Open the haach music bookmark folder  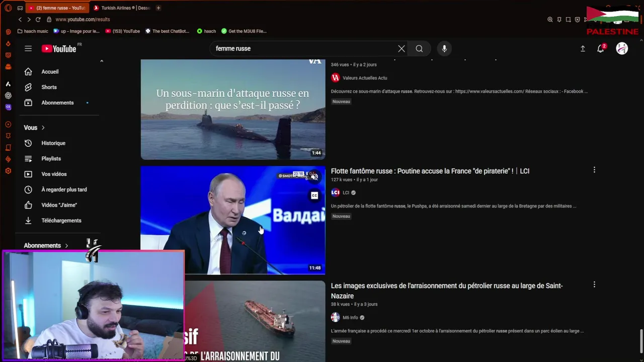pyautogui.click(x=33, y=31)
